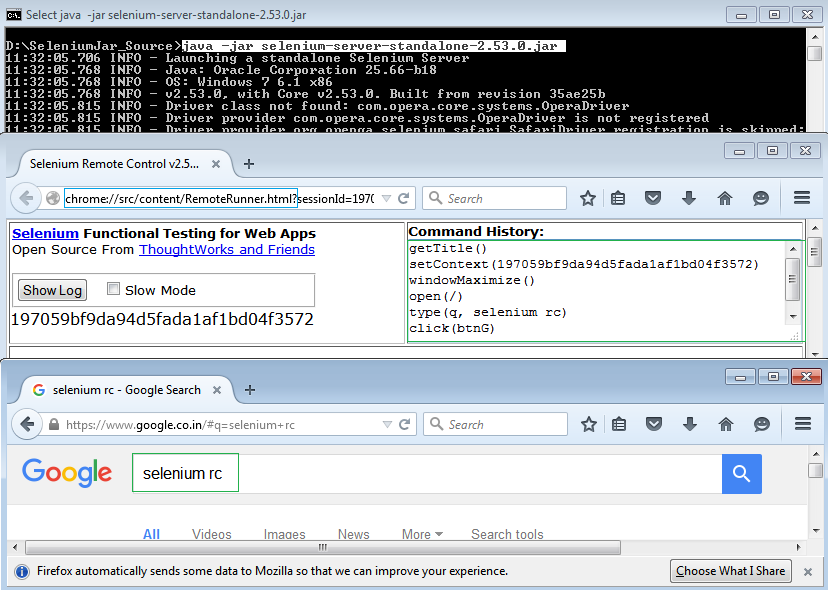Image resolution: width=828 pixels, height=590 pixels.
Task: Click windowMaximize() entry in Command History
Action: [x=472, y=280]
